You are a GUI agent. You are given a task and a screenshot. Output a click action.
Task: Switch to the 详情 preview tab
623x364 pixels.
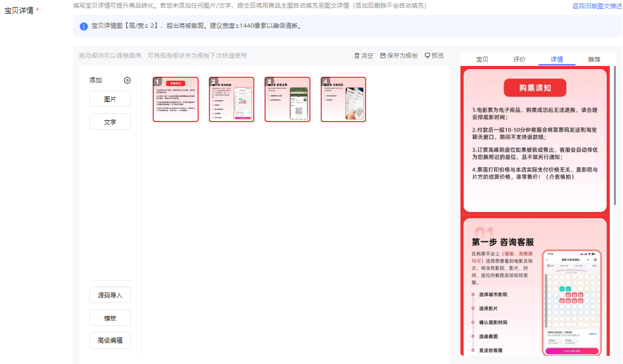pos(556,59)
